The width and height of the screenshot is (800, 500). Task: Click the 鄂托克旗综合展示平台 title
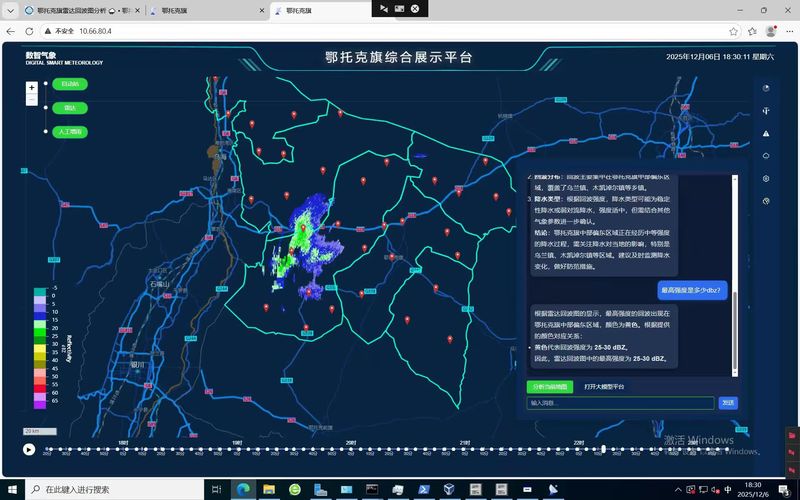(399, 57)
